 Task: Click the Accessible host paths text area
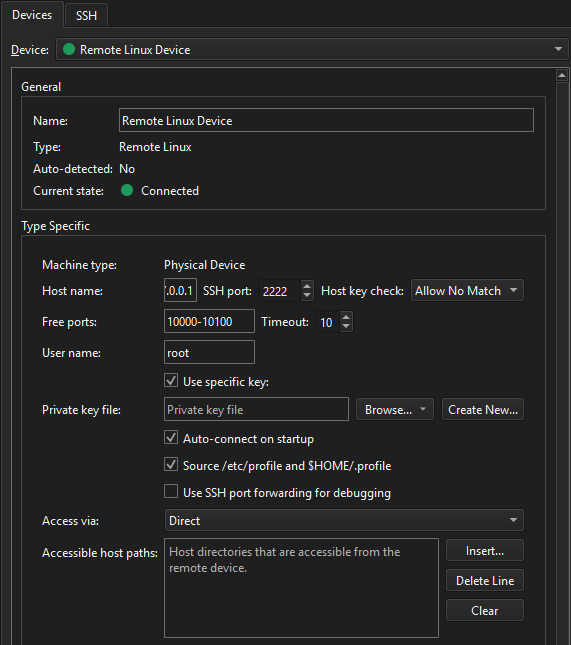pos(302,588)
